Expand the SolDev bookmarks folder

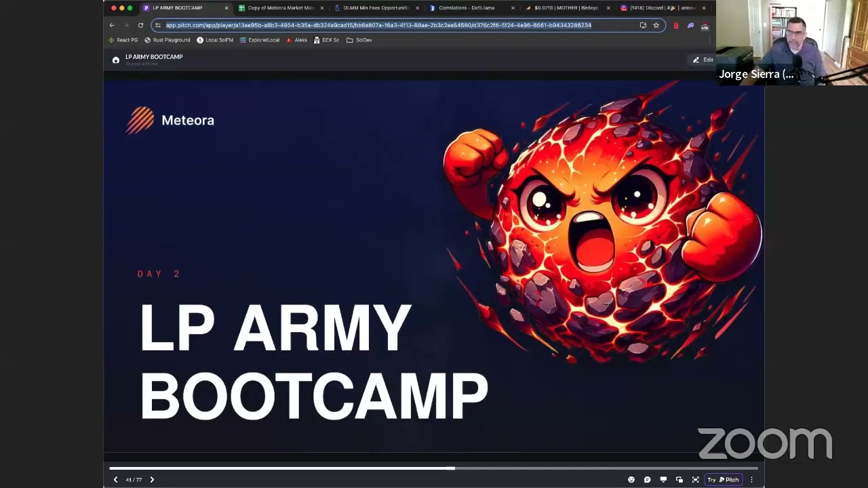coord(359,40)
